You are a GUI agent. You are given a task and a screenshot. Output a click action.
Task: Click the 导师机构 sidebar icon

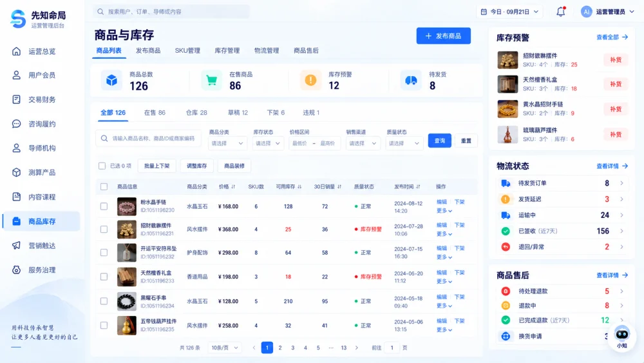pyautogui.click(x=17, y=148)
